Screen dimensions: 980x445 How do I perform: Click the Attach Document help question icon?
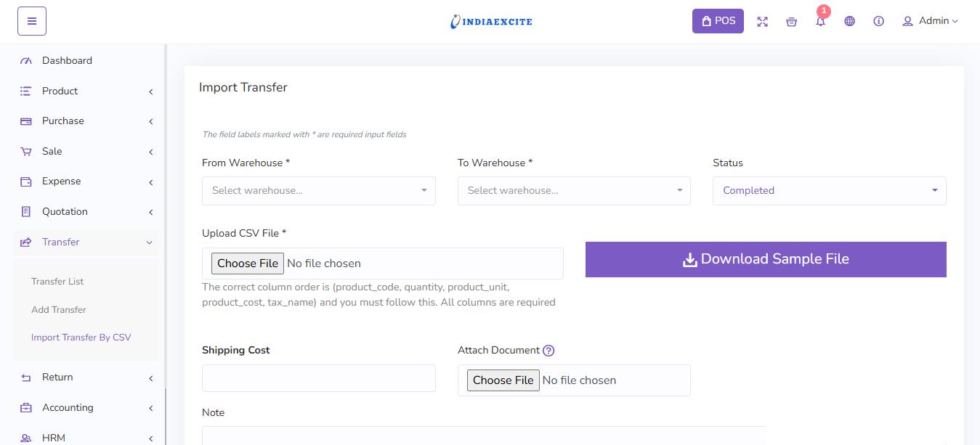tap(548, 351)
